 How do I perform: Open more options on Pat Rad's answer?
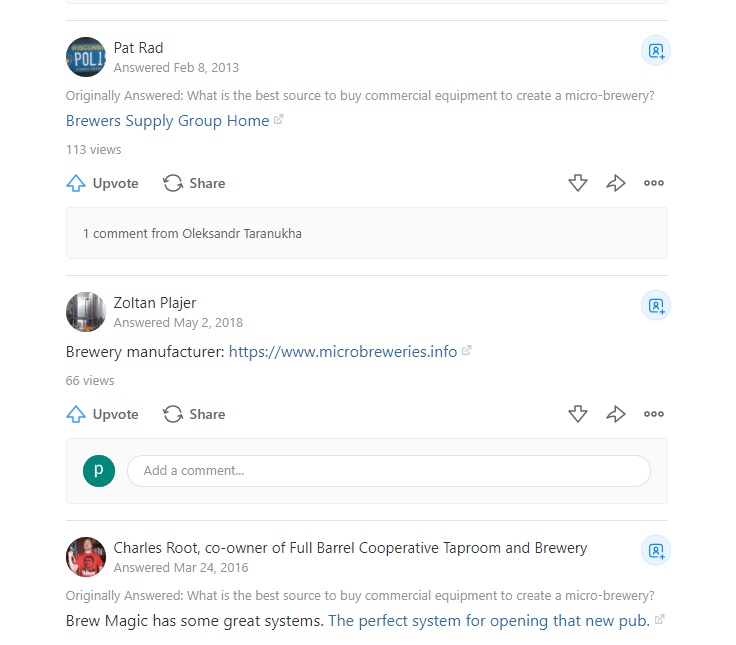(x=654, y=183)
